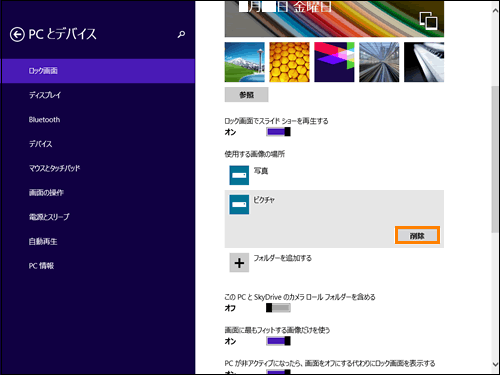The image size is (500, 375).
Task: Click the 写真 folder name
Action: coord(261,171)
